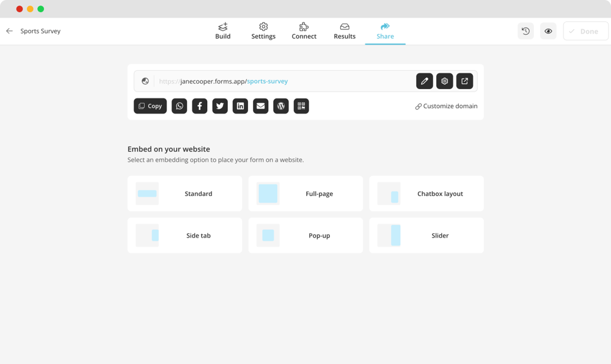Switch to the Connect tab
611x364 pixels.
pos(304,31)
